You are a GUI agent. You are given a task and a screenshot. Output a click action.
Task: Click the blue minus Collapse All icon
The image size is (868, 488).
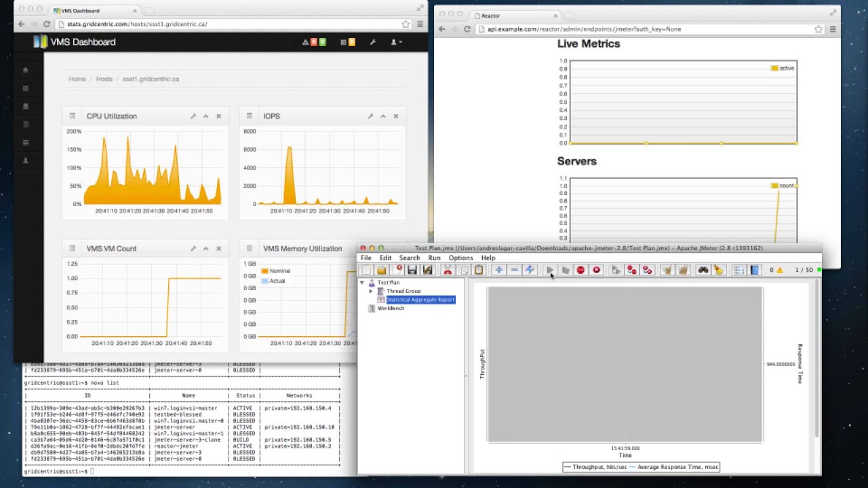tap(514, 270)
